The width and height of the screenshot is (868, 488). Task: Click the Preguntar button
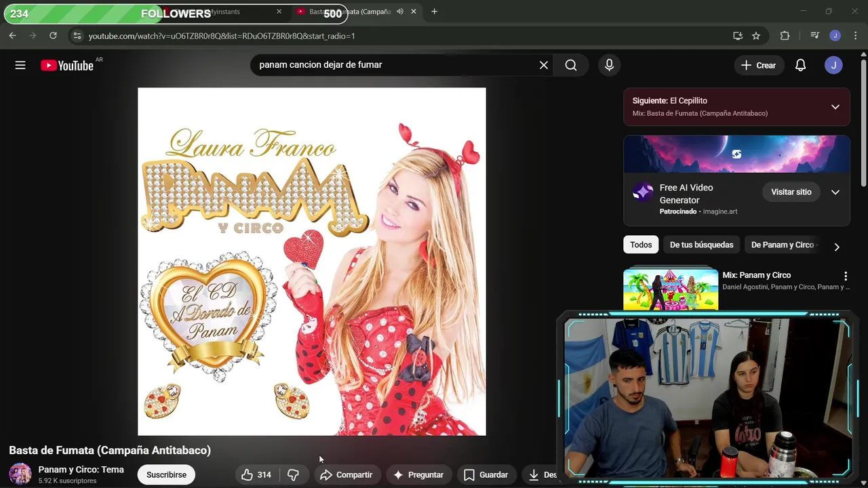pos(418,475)
